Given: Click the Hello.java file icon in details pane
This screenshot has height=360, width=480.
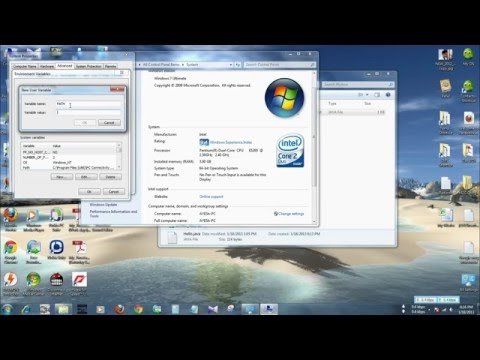Looking at the screenshot, I should [172, 237].
